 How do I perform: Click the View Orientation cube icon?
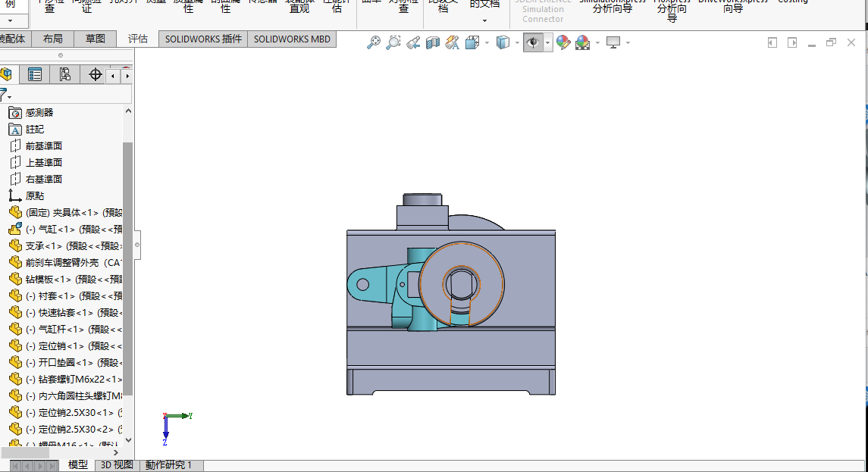pos(472,42)
